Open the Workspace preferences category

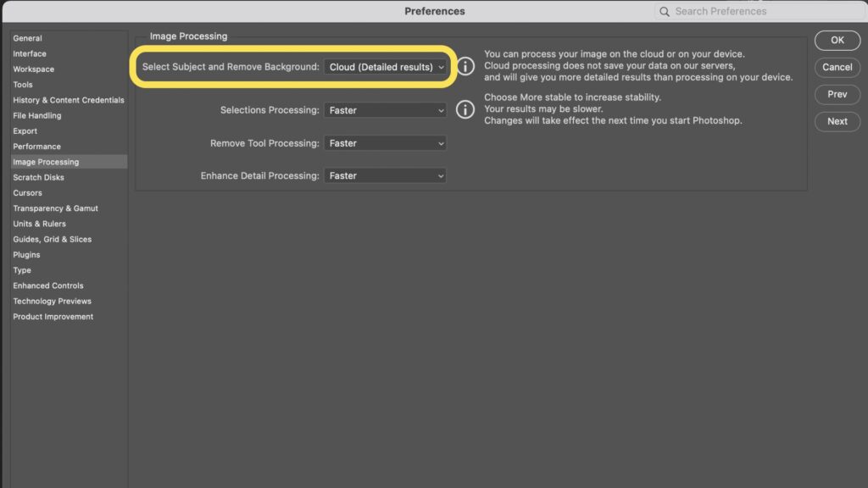point(34,69)
